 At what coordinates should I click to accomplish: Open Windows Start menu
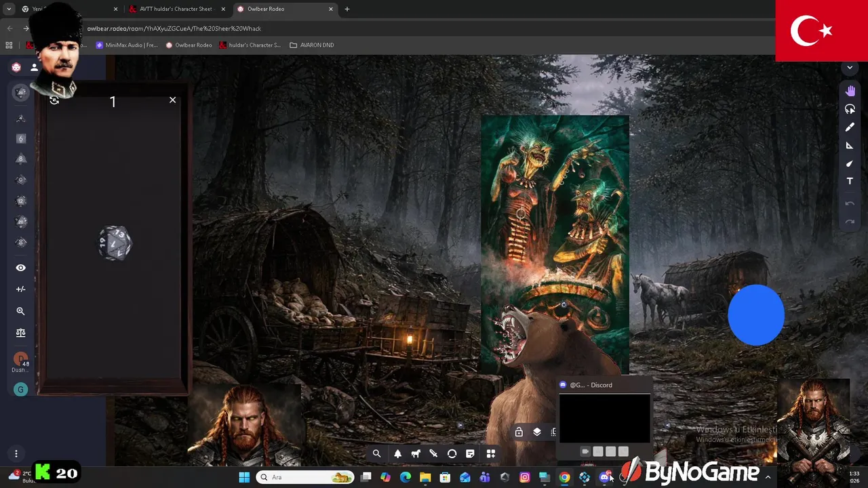(244, 477)
